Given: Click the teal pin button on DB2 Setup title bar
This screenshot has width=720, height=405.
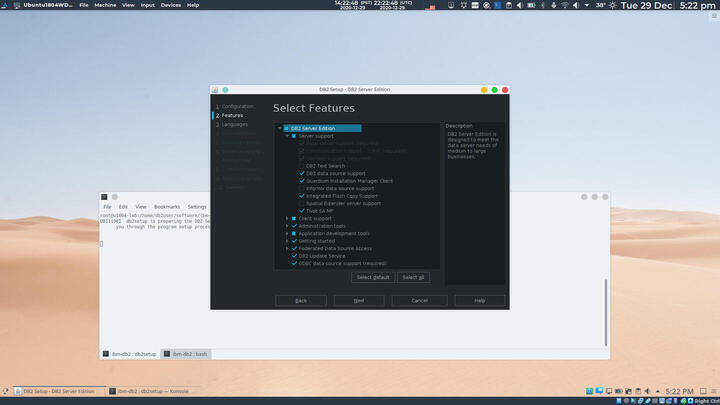Looking at the screenshot, I should (x=225, y=90).
